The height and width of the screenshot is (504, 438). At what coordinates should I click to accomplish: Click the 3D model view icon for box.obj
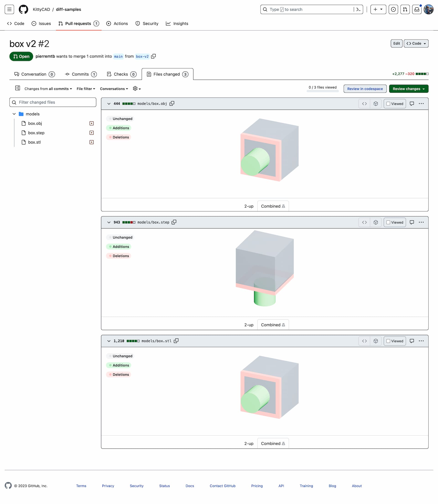coord(375,104)
